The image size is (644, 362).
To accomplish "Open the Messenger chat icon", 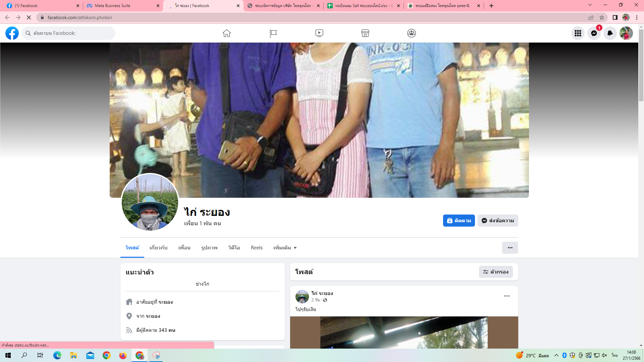I will tap(594, 33).
